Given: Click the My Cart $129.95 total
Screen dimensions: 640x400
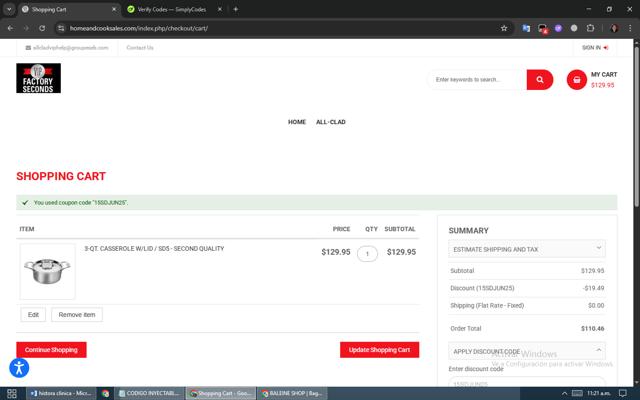Looking at the screenshot, I should coord(602,85).
